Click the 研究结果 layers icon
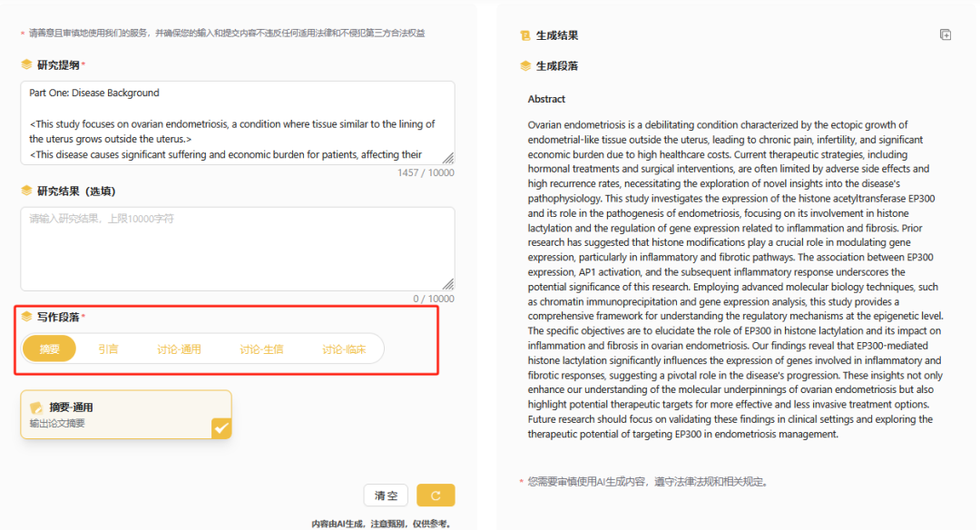The image size is (980, 530). pos(26,191)
